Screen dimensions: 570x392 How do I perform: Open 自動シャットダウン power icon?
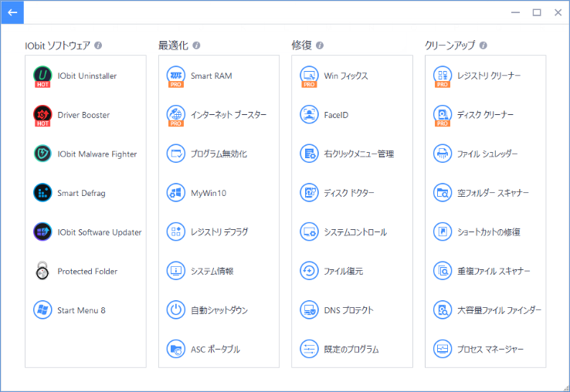176,310
